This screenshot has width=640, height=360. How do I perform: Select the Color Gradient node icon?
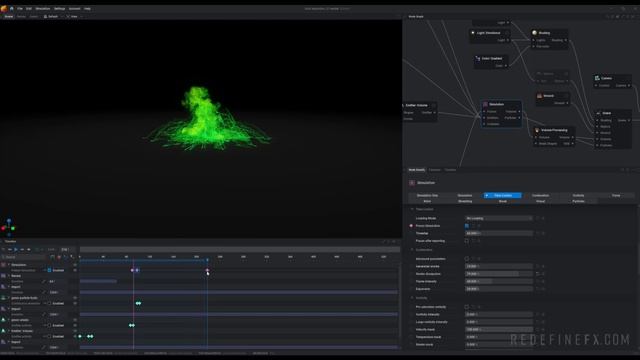point(478,58)
